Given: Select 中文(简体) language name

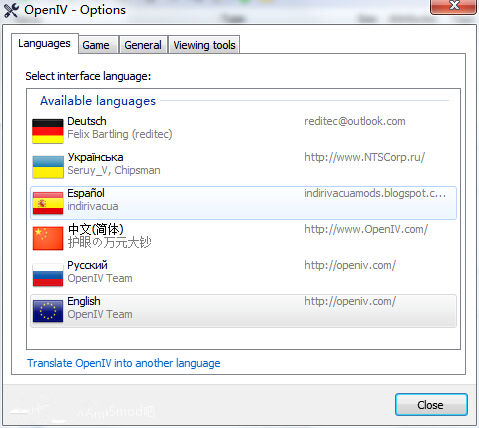Looking at the screenshot, I should 96,229.
